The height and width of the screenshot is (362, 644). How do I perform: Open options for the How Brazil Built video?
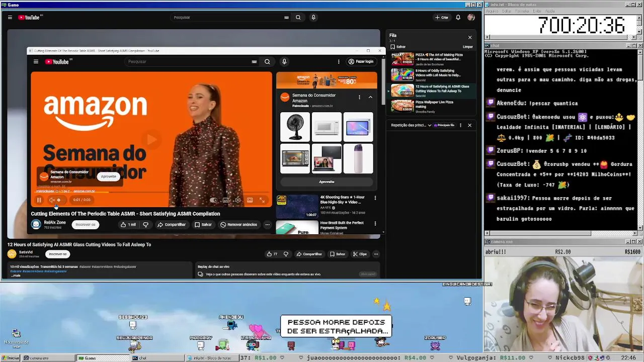tap(375, 223)
